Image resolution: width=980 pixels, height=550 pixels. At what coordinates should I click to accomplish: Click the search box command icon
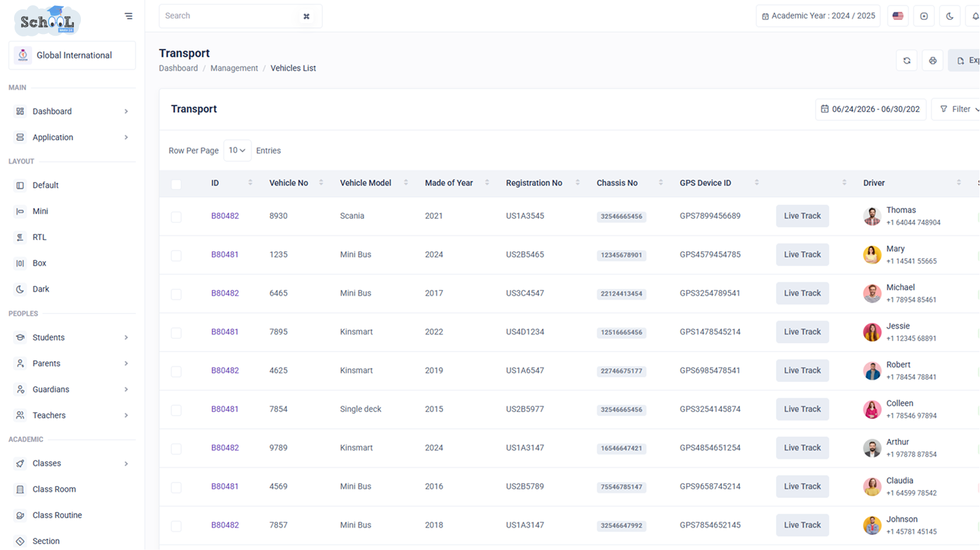(x=306, y=16)
